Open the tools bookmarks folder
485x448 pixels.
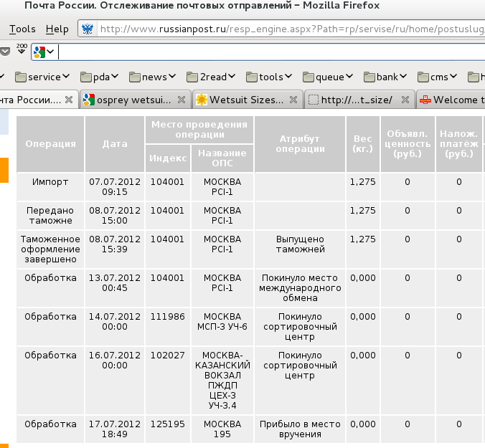tap(269, 77)
